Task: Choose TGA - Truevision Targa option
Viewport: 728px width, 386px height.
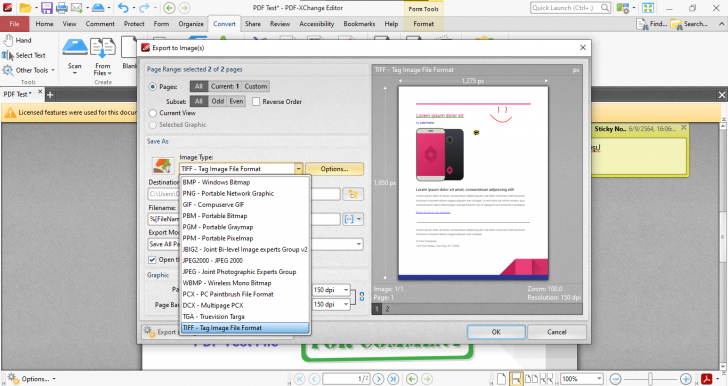Action: click(x=245, y=317)
